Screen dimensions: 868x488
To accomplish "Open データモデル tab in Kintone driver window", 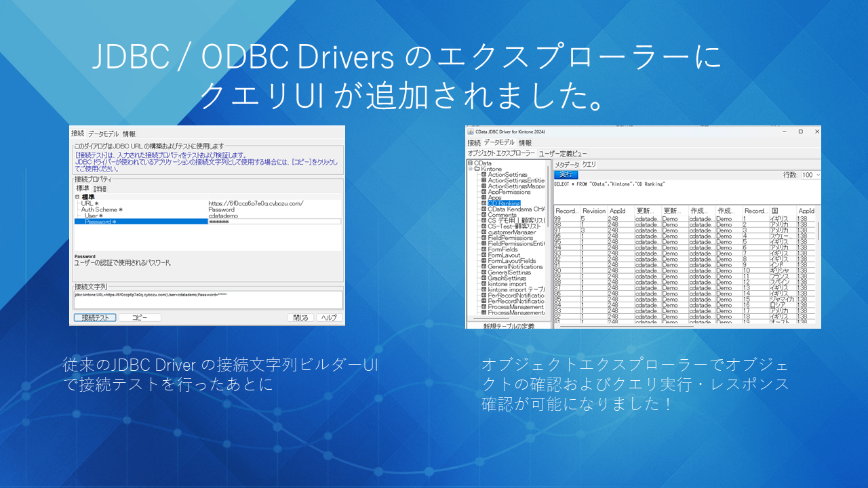I will (499, 143).
